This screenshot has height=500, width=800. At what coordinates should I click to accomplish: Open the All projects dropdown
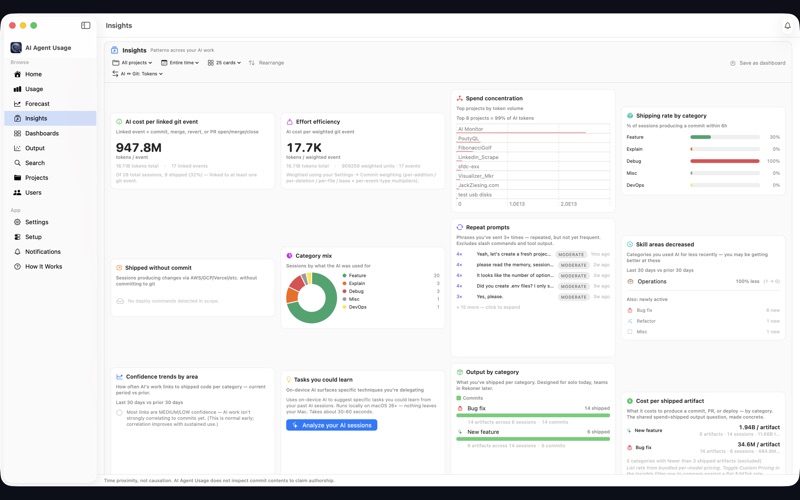pyautogui.click(x=132, y=63)
